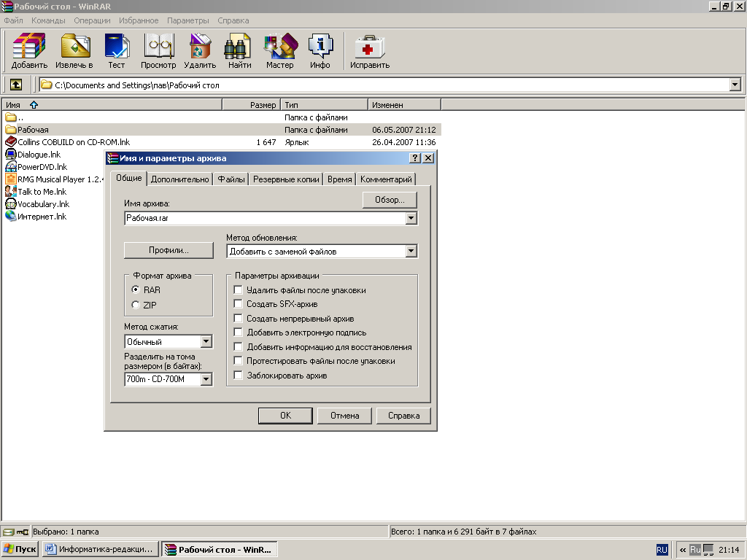Enable Протестировать файлы после упаковки checkbox
This screenshot has width=747, height=560.
tap(239, 361)
